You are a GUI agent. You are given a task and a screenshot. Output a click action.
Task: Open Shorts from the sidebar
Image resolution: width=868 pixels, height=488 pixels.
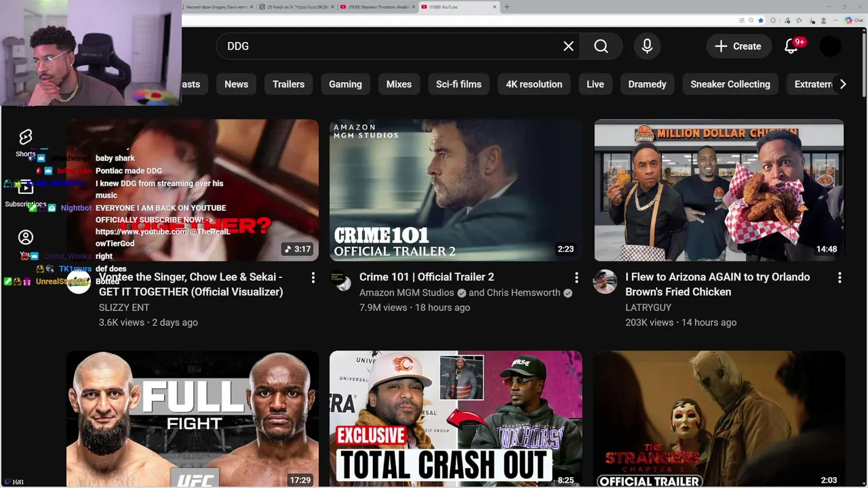25,142
